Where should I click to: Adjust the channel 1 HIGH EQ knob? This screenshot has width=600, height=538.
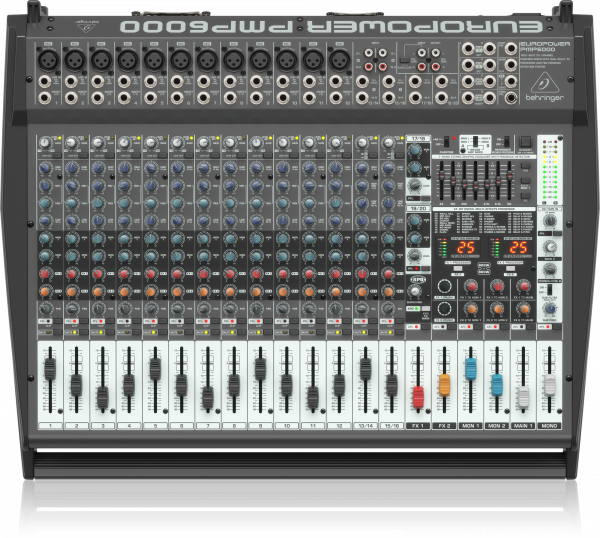tap(46, 168)
